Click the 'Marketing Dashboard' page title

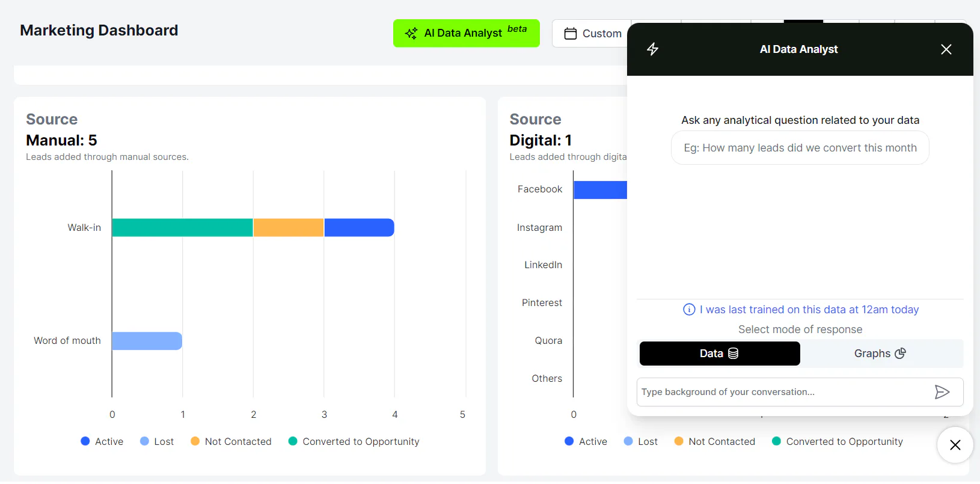coord(99,31)
